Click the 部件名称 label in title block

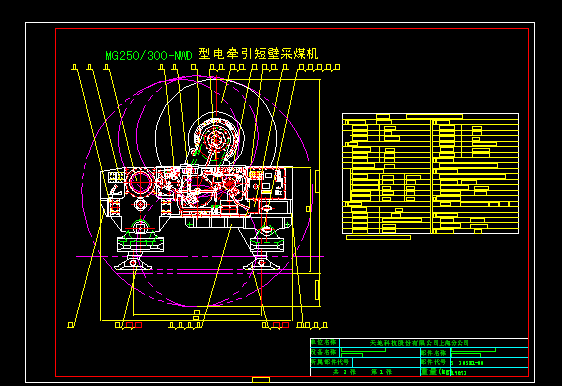click(x=434, y=353)
